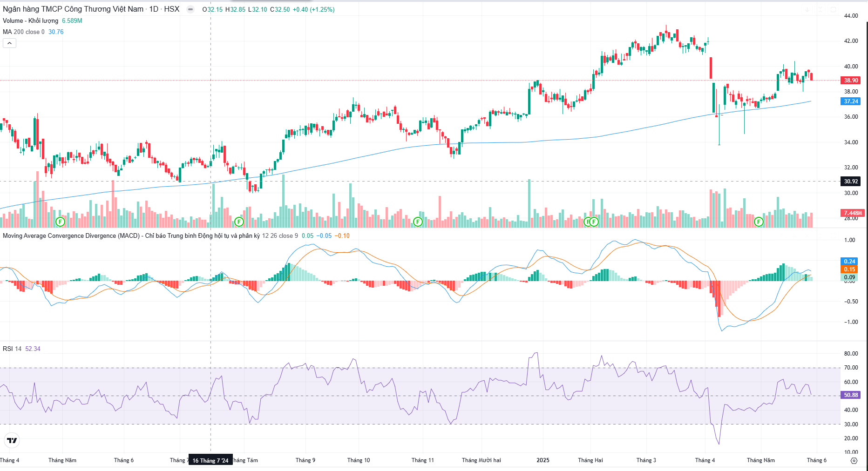This screenshot has width=868, height=471.
Task: Click the 80.00 level on the RSI scale
Action: tap(851, 354)
